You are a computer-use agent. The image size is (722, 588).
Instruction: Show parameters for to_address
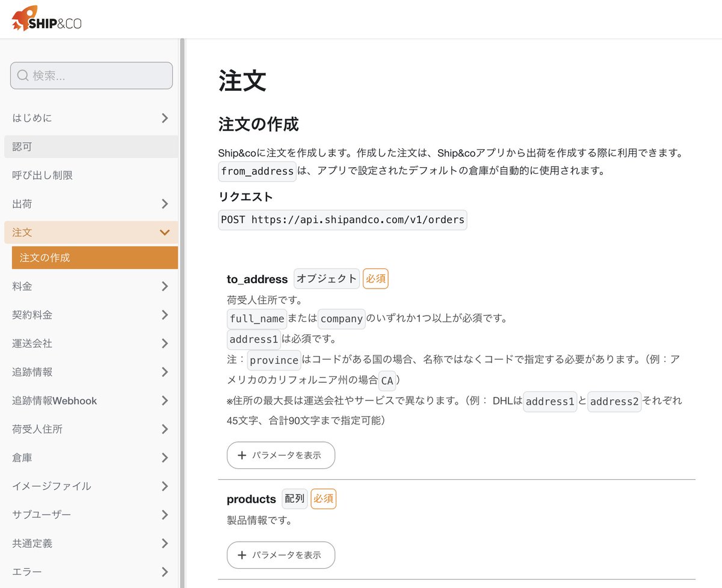coord(280,455)
